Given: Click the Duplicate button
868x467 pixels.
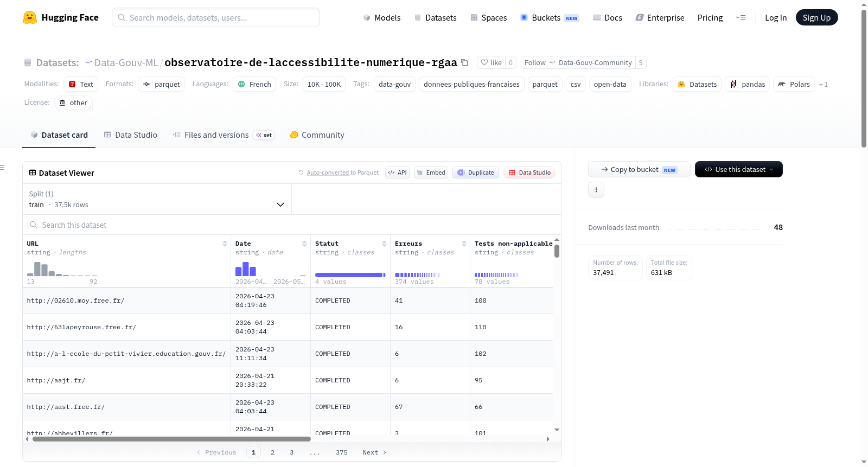Looking at the screenshot, I should (475, 172).
